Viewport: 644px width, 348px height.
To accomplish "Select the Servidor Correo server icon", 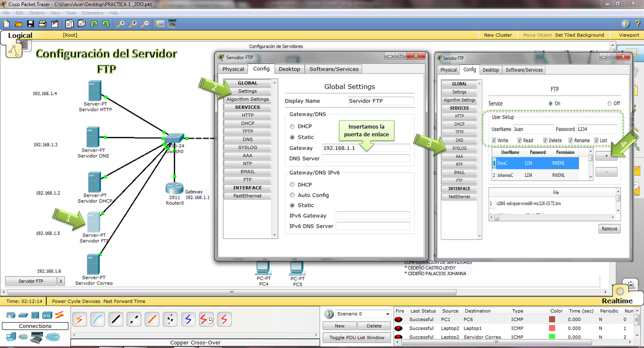I will pyautogui.click(x=93, y=264).
